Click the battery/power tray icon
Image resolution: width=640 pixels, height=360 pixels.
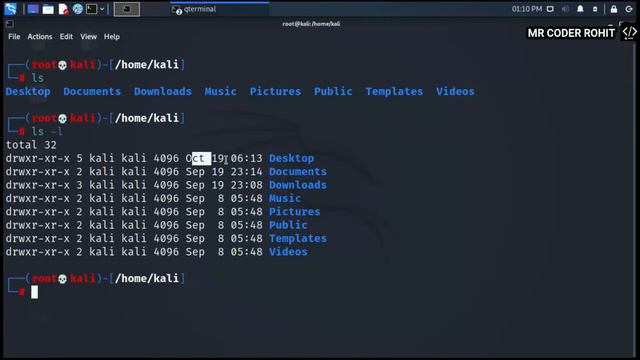[595, 9]
